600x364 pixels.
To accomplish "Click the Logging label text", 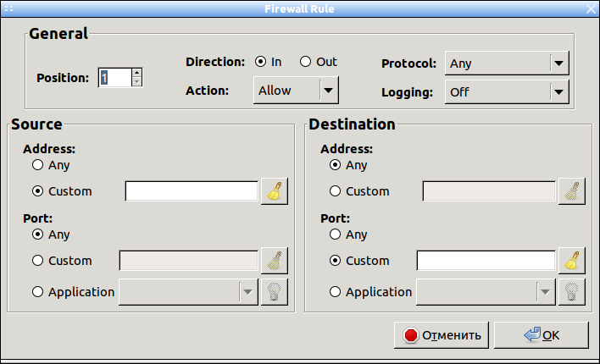I will [x=407, y=92].
